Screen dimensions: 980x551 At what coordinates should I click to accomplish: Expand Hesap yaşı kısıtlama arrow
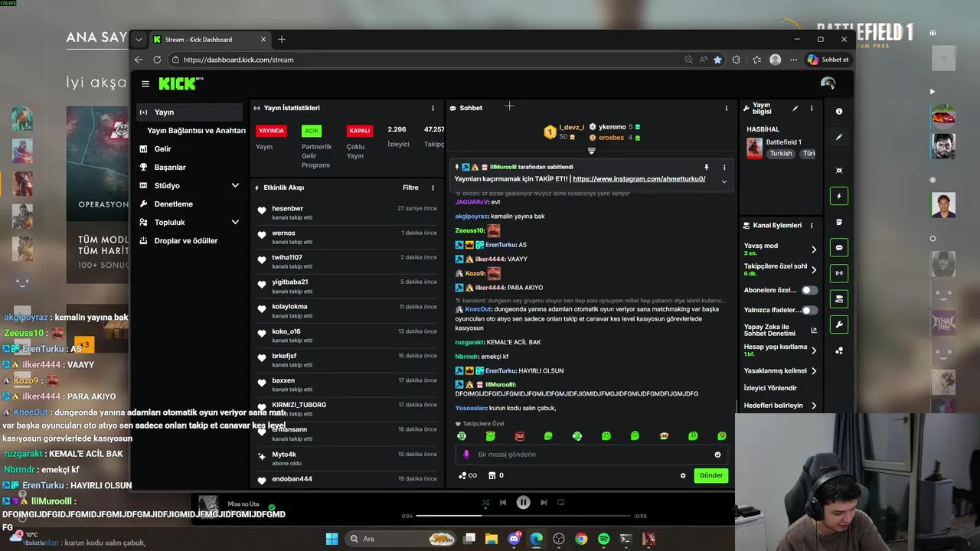click(814, 350)
